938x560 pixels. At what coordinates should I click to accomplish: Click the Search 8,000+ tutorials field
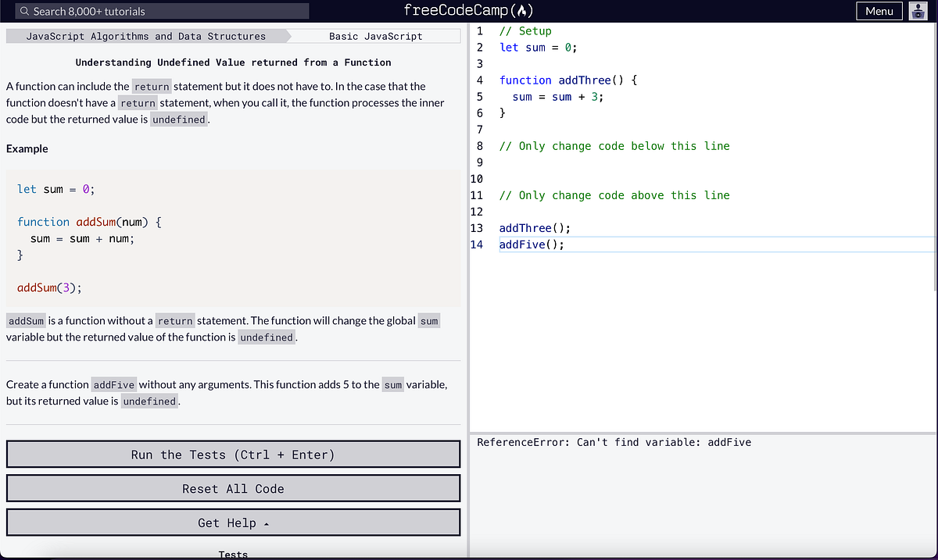click(x=156, y=10)
